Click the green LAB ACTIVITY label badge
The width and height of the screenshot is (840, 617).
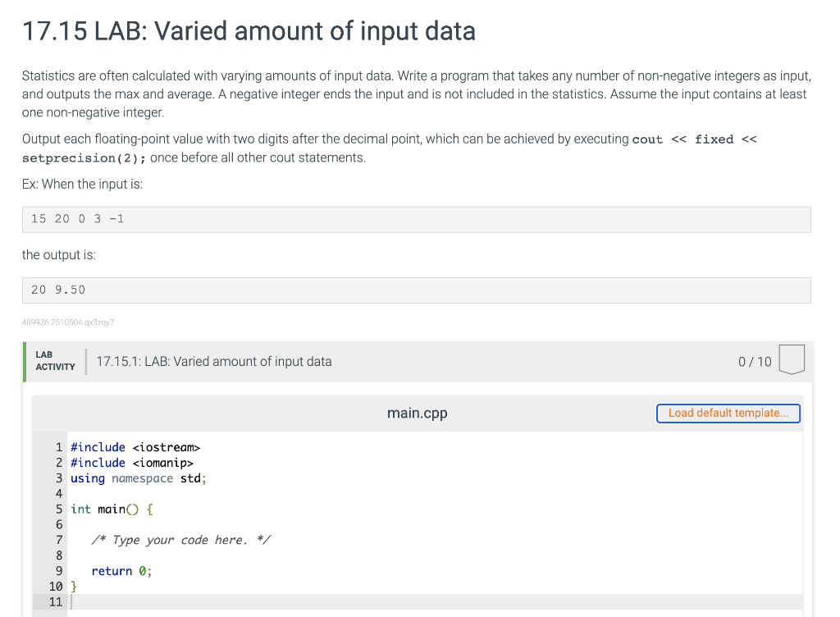coord(54,361)
